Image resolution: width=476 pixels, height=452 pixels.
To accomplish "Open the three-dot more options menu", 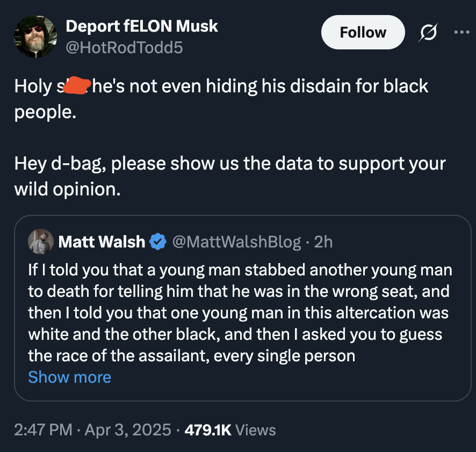I will [461, 32].
